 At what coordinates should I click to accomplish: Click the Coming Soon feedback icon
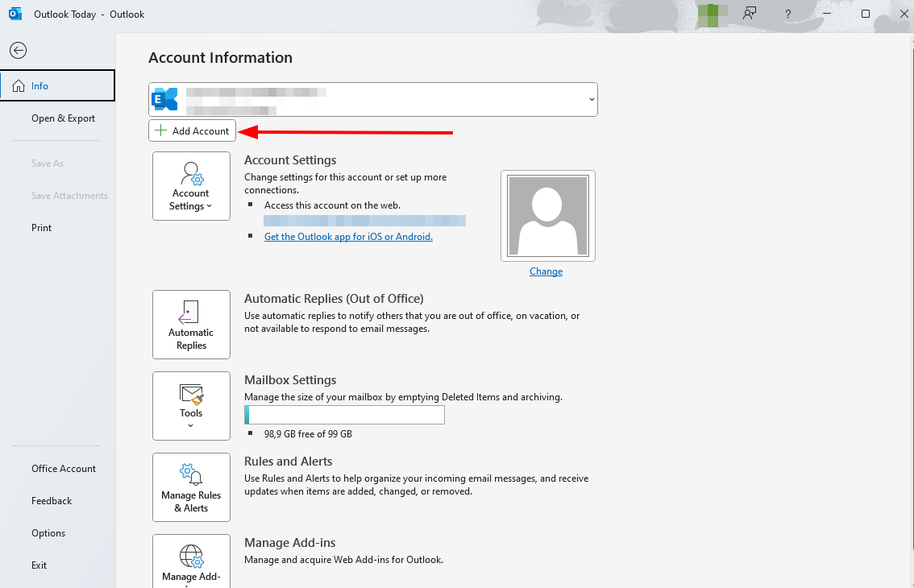tap(750, 14)
